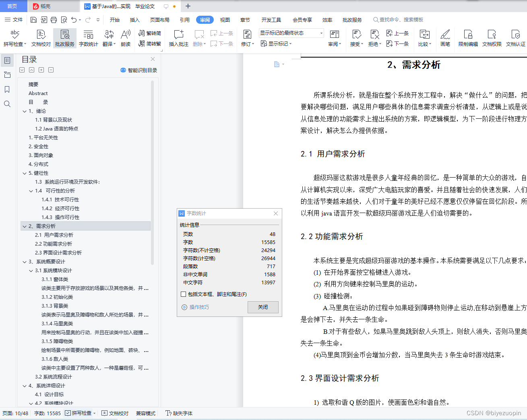Switch to the 插入 ribbon tab
Viewport: 527px width, 420px height.
(x=135, y=20)
